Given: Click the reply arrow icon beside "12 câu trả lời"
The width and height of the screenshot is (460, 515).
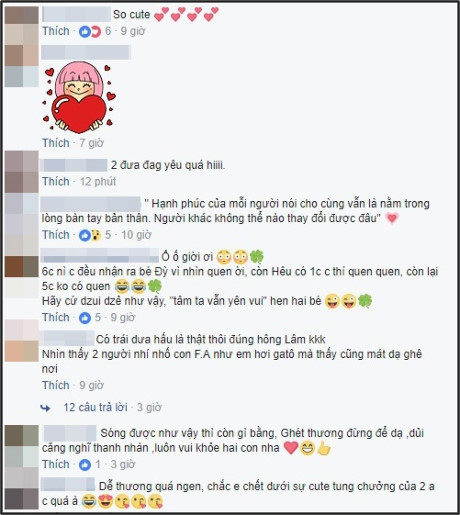Looking at the screenshot, I should pyautogui.click(x=45, y=408).
